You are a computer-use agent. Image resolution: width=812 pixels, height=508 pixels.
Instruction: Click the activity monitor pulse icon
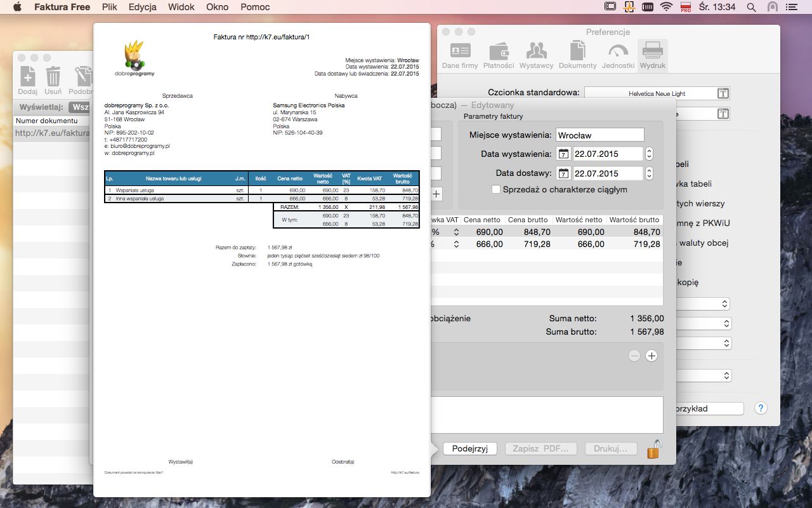[x=629, y=7]
